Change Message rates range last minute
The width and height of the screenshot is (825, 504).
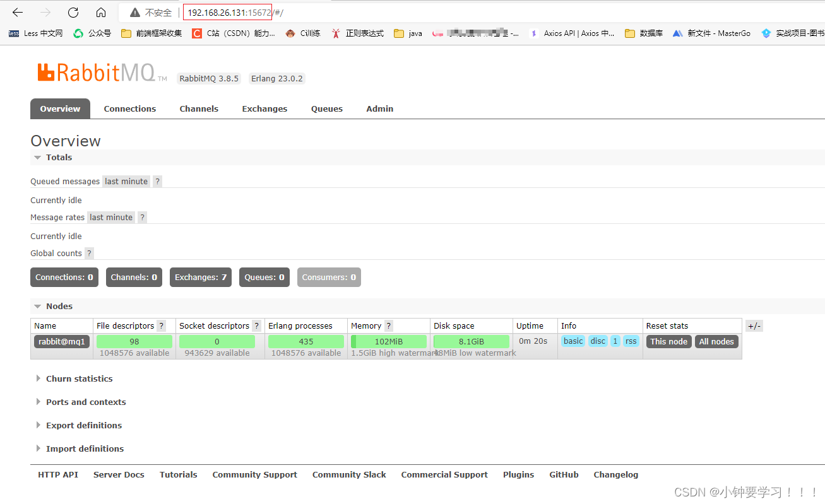(x=111, y=218)
